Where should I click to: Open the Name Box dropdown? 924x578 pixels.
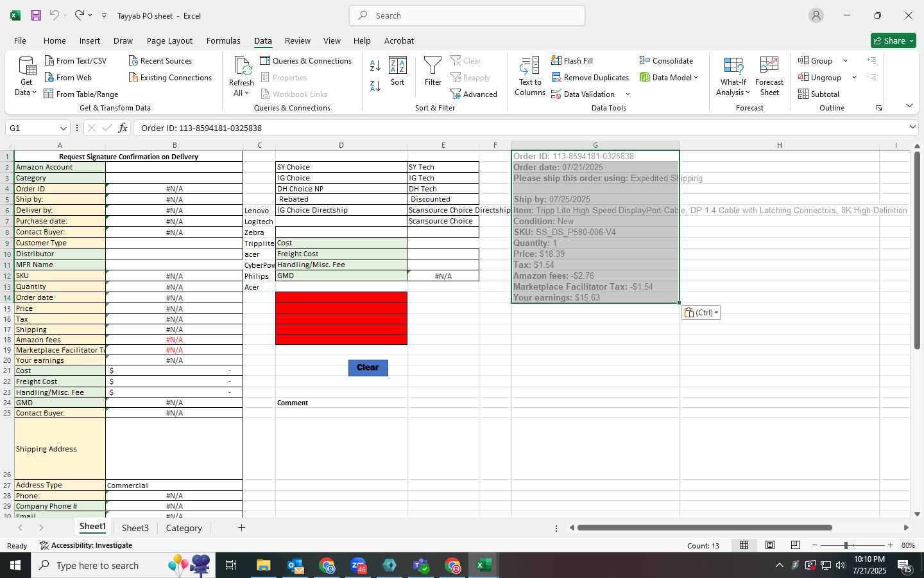pyautogui.click(x=63, y=128)
